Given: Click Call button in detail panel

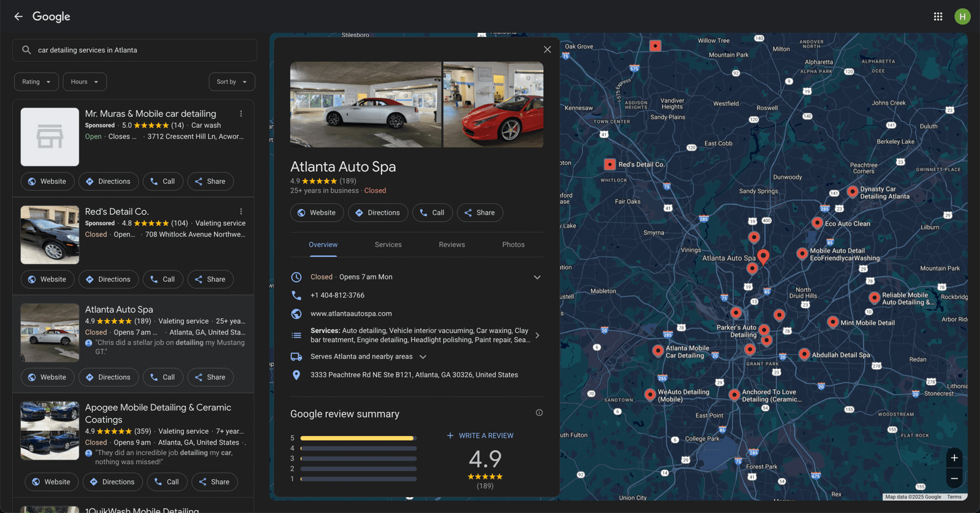Looking at the screenshot, I should [x=432, y=212].
